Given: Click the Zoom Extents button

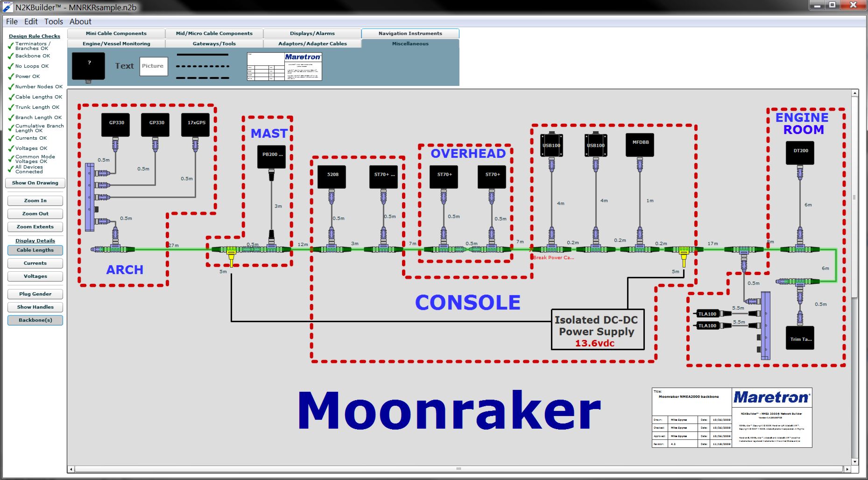Looking at the screenshot, I should coord(35,227).
